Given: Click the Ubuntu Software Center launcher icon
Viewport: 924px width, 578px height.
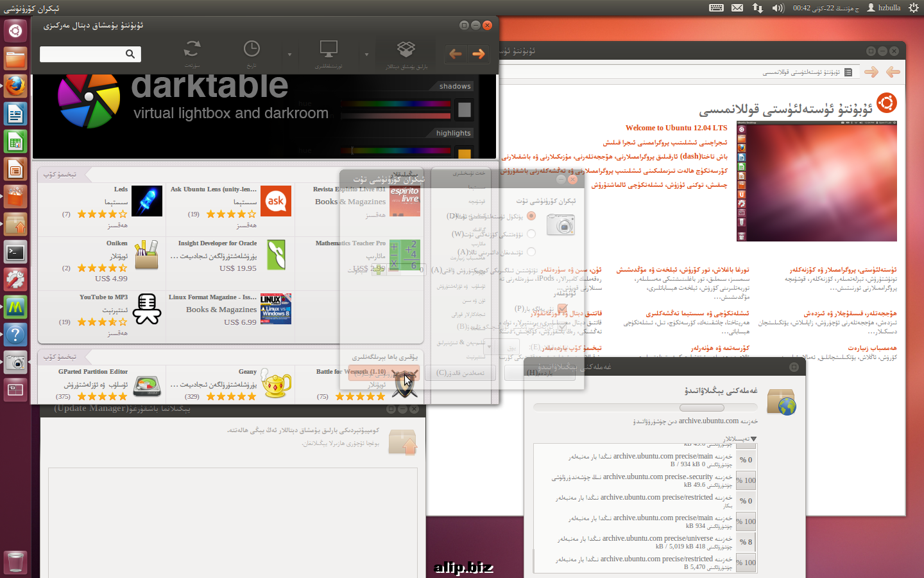Looking at the screenshot, I should coord(15,197).
